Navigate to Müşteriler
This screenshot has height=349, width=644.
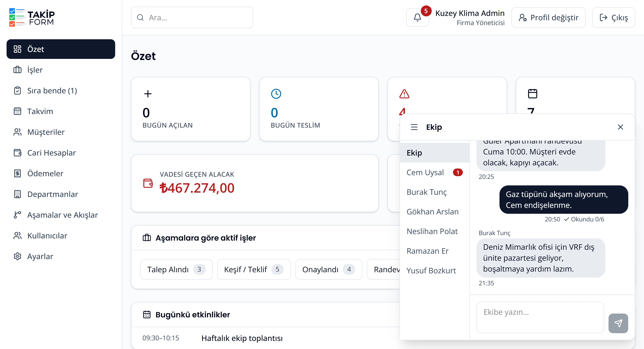pos(61,132)
